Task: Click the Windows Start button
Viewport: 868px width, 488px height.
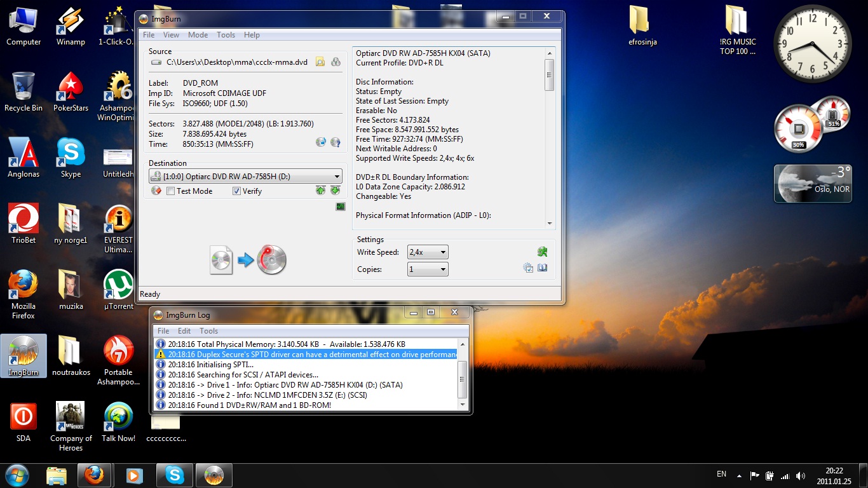Action: tap(17, 475)
